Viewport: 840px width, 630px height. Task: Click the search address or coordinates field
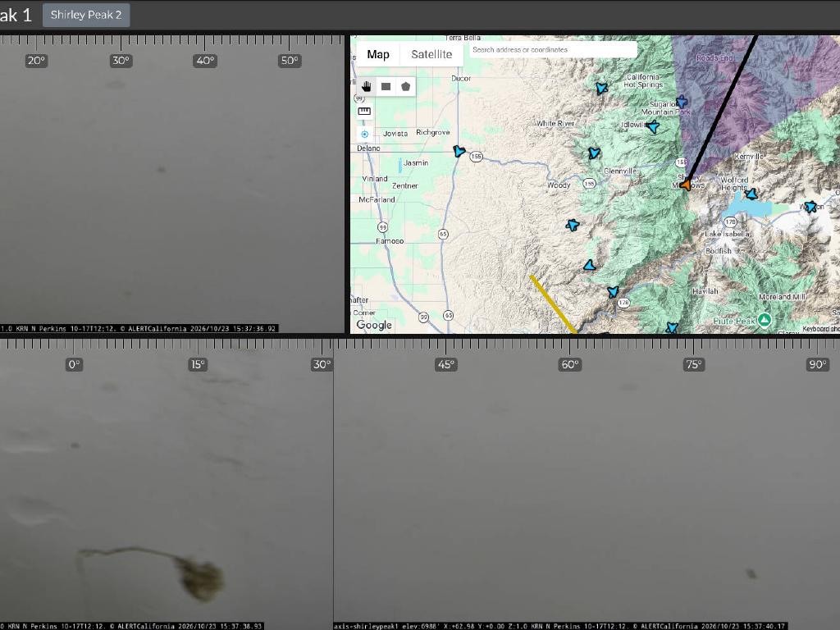pos(553,49)
